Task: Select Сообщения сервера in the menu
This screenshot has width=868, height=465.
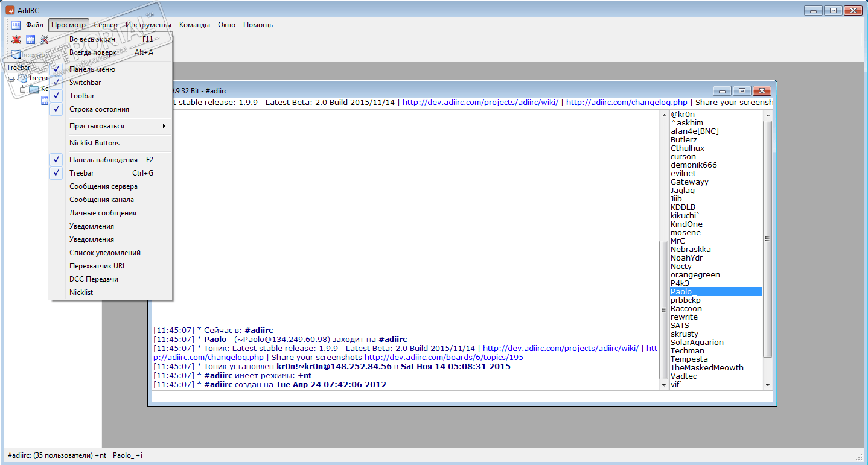Action: (110, 186)
